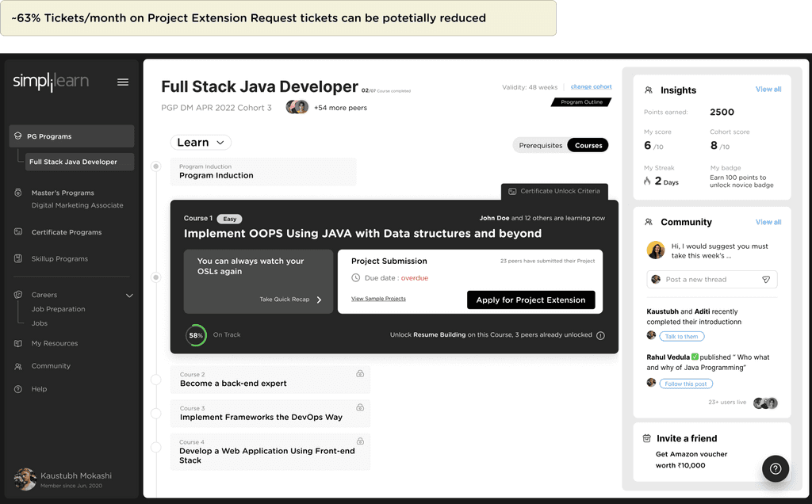Screen dimensions: 812x504
Task: Select the Course 3 timeline circle
Action: click(155, 414)
